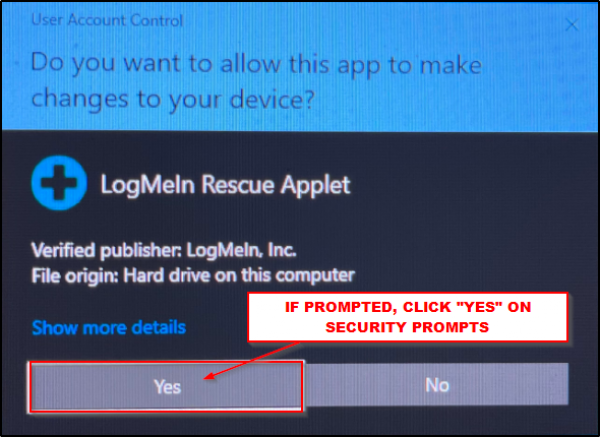Click the Verified publisher label
Viewport: 600px width, 437px height.
tap(107, 251)
